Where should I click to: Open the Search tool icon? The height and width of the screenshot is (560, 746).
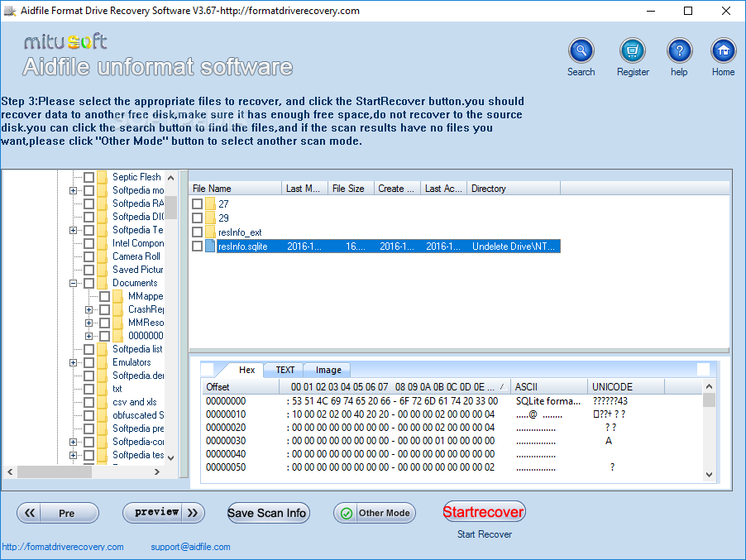tap(581, 50)
